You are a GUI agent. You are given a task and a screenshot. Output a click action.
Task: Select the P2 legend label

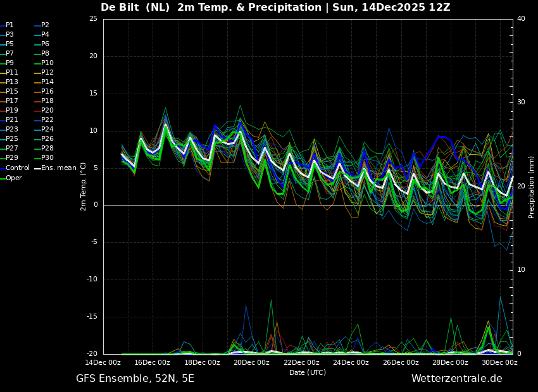coord(45,25)
